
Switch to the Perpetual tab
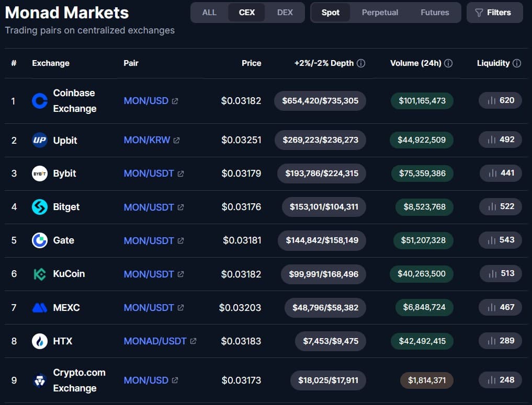pyautogui.click(x=380, y=13)
